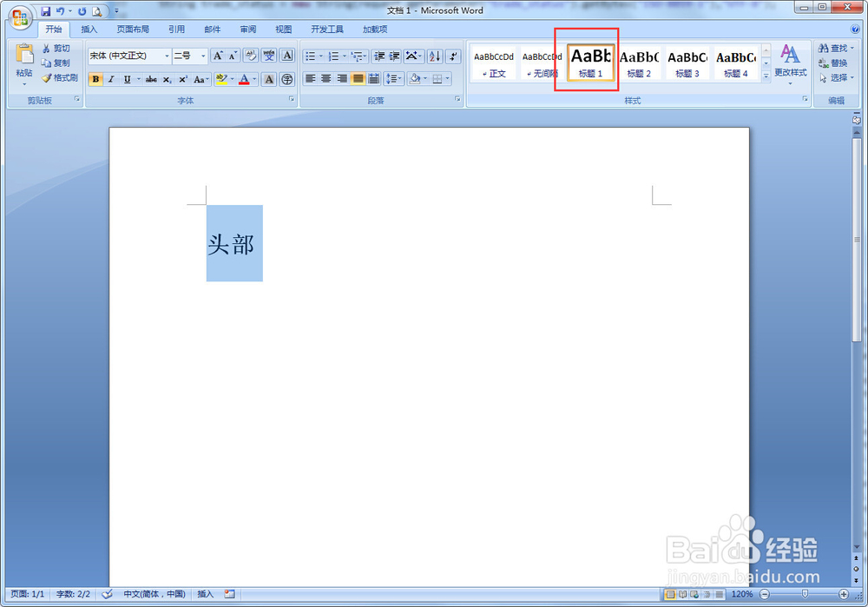Open Find (查找) in the editing group
The width and height of the screenshot is (868, 607).
[x=835, y=49]
